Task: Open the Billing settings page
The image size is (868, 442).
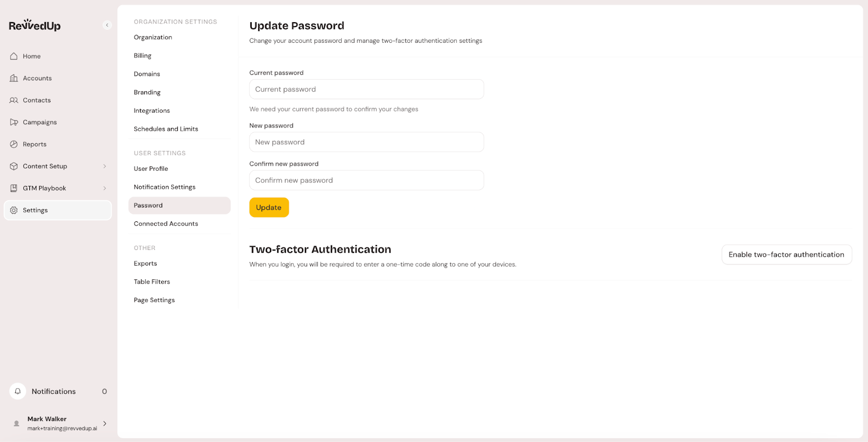Action: pos(143,56)
